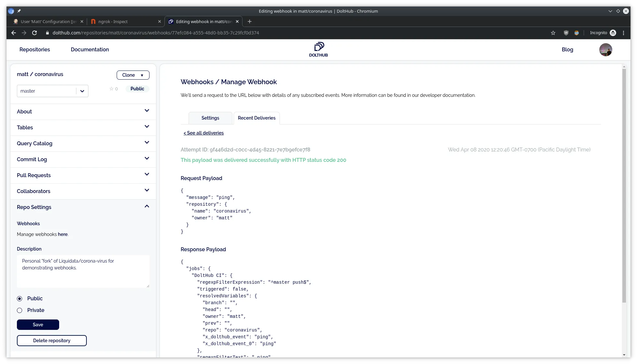Reload the page with refresh icon

pyautogui.click(x=34, y=33)
